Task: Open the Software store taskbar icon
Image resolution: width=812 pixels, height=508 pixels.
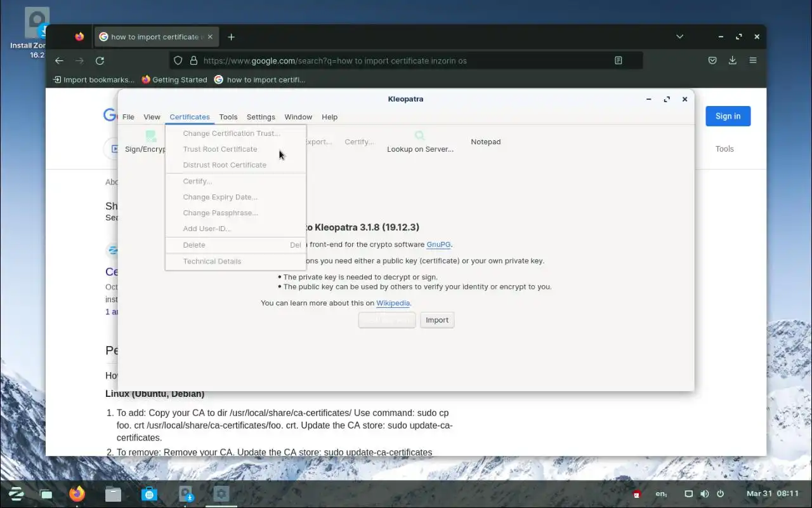Action: [x=149, y=493]
